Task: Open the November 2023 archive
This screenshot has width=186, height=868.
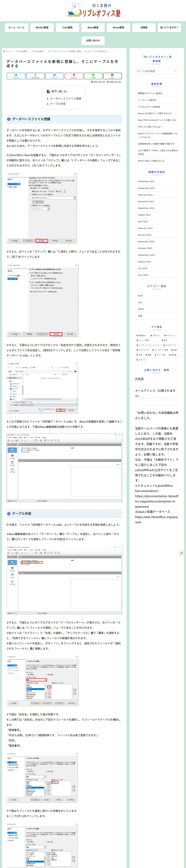Action: (x=157, y=181)
